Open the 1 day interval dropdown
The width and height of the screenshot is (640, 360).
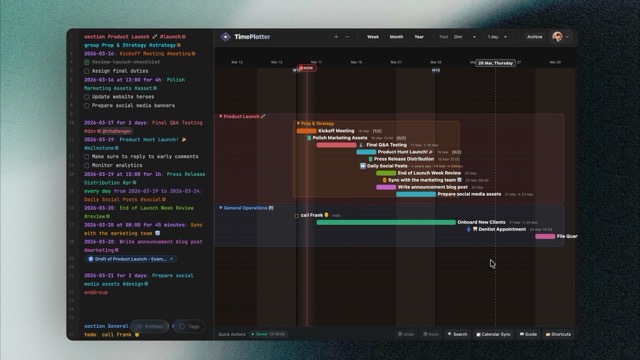(497, 37)
